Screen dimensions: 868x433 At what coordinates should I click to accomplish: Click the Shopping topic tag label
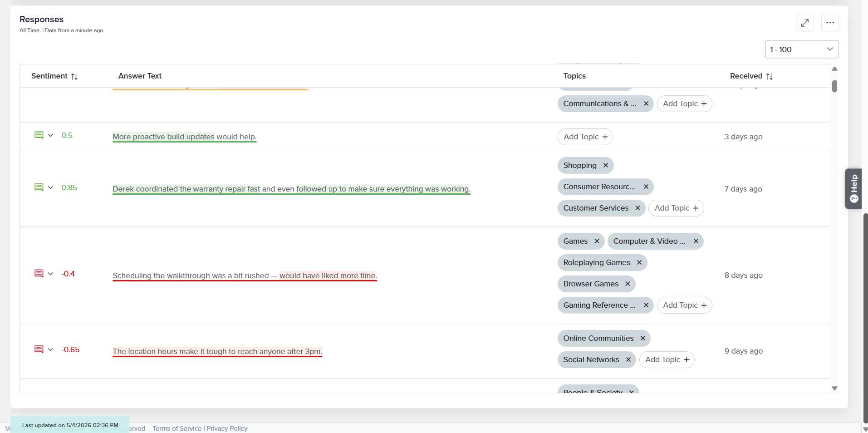coord(580,165)
